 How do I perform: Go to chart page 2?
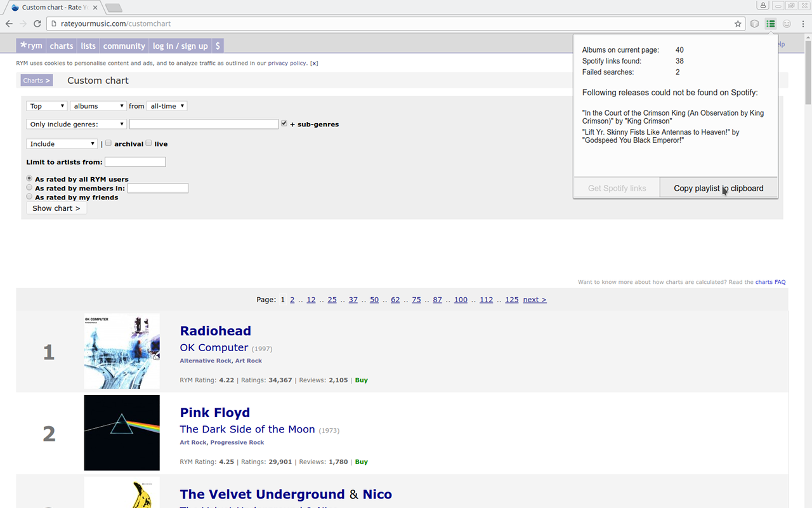click(292, 300)
